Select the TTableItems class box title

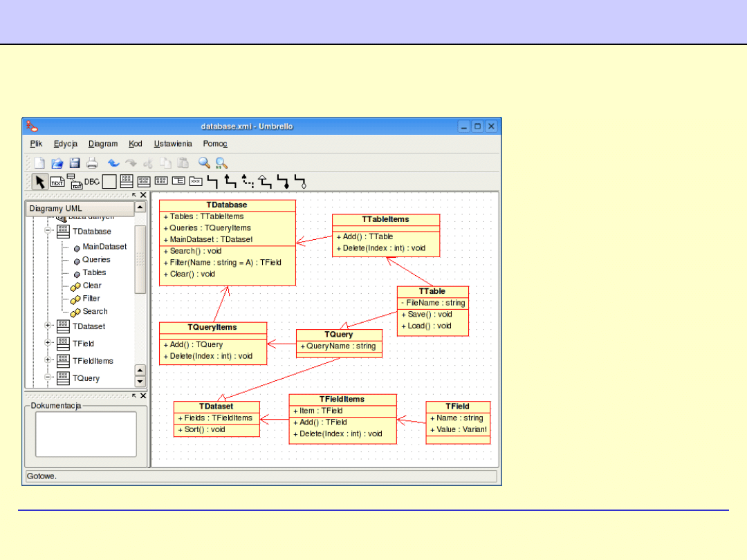[x=385, y=219]
